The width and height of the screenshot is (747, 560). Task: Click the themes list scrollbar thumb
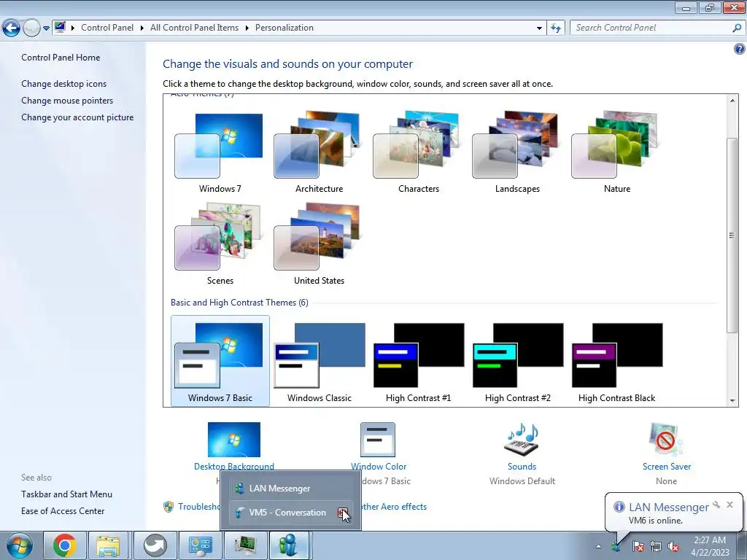[x=732, y=236]
